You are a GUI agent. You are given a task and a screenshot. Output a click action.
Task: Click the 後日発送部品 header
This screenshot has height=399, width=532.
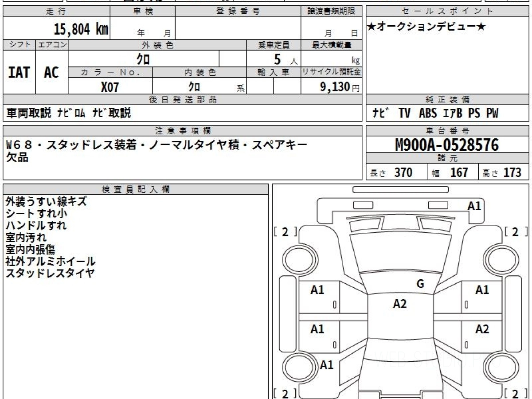(x=183, y=100)
